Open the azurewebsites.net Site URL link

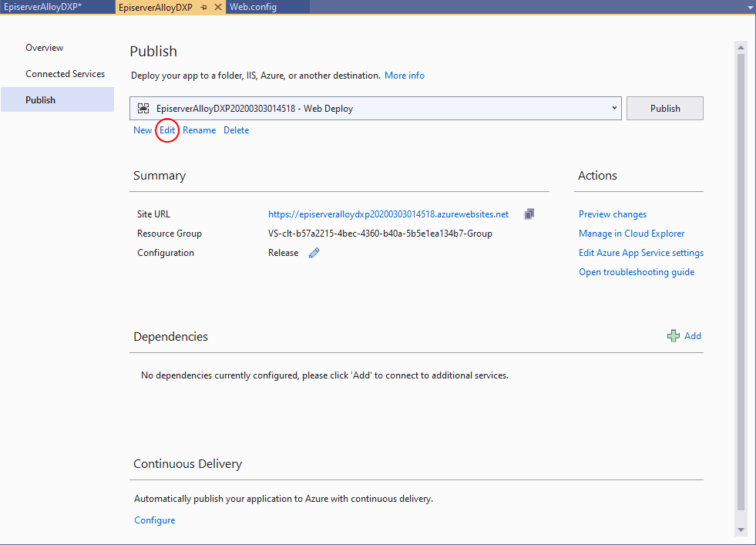click(388, 214)
